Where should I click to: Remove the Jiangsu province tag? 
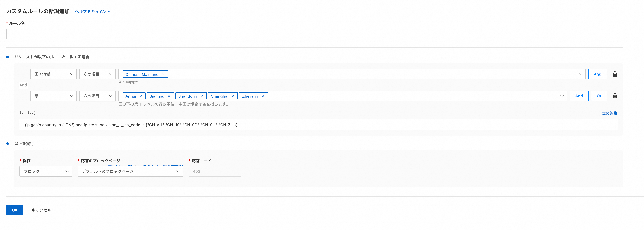(169, 96)
